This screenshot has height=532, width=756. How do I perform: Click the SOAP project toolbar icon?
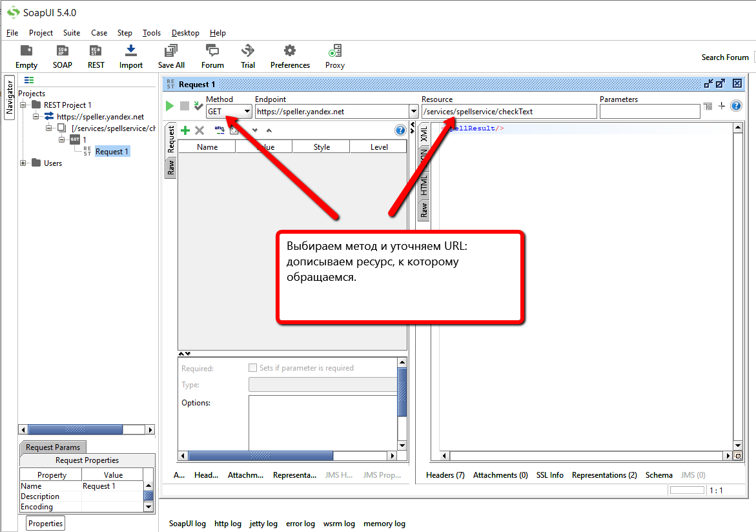click(x=62, y=56)
